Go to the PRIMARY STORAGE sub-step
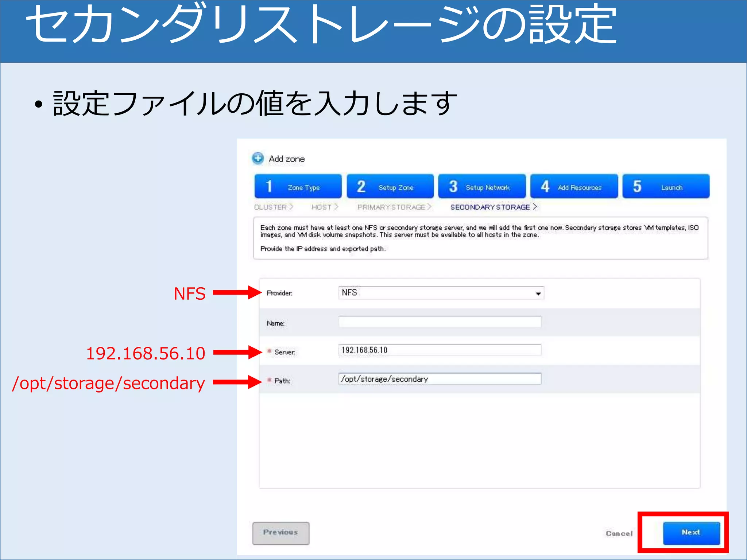 click(394, 207)
